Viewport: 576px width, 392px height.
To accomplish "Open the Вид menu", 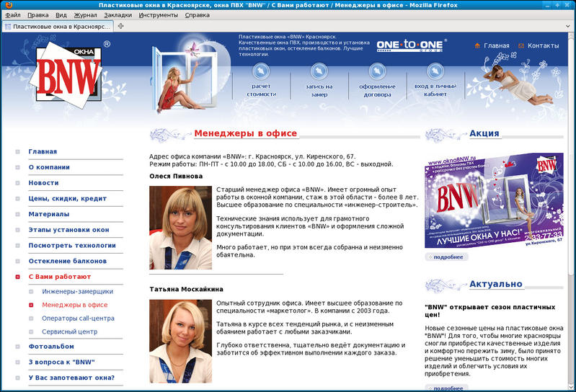I will pyautogui.click(x=61, y=15).
